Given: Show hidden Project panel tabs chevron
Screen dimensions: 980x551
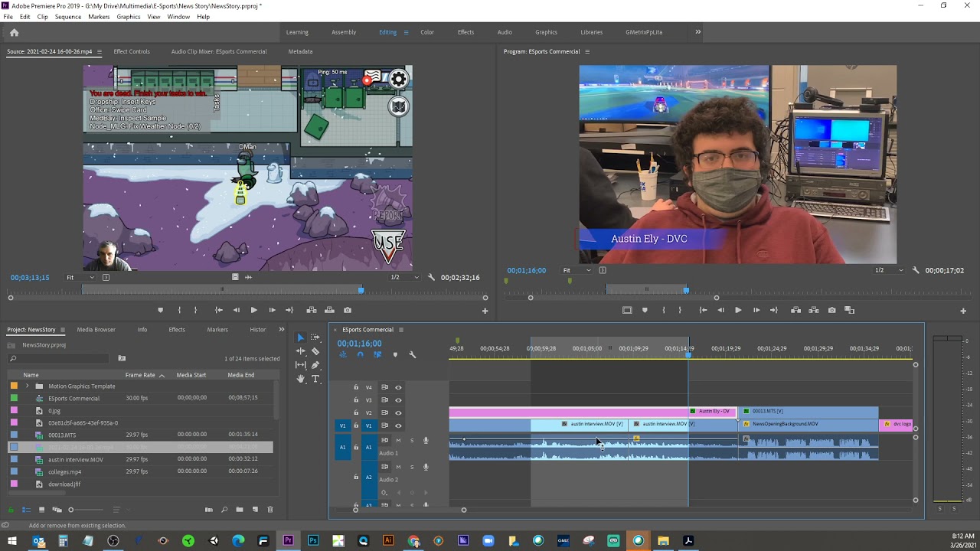Looking at the screenshot, I should pyautogui.click(x=281, y=330).
